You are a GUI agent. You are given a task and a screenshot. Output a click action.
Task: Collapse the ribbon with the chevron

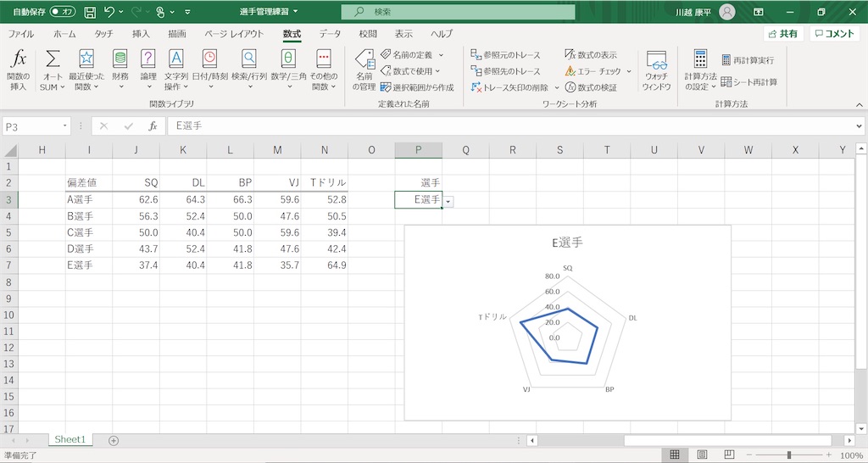point(860,104)
